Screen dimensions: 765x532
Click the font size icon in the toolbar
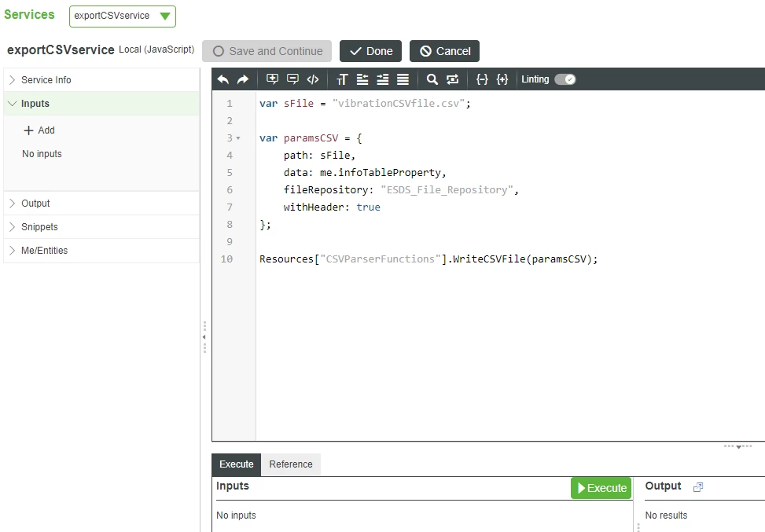click(x=341, y=79)
